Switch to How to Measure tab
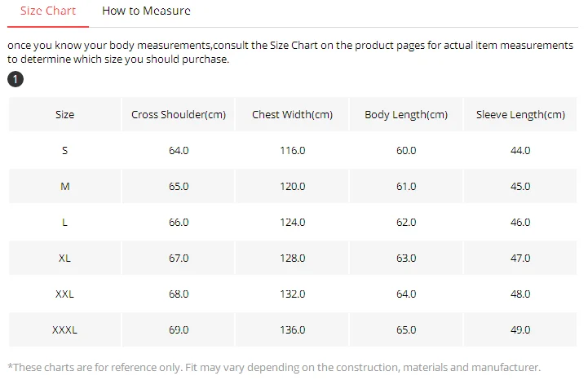The height and width of the screenshot is (389, 588). coord(146,11)
